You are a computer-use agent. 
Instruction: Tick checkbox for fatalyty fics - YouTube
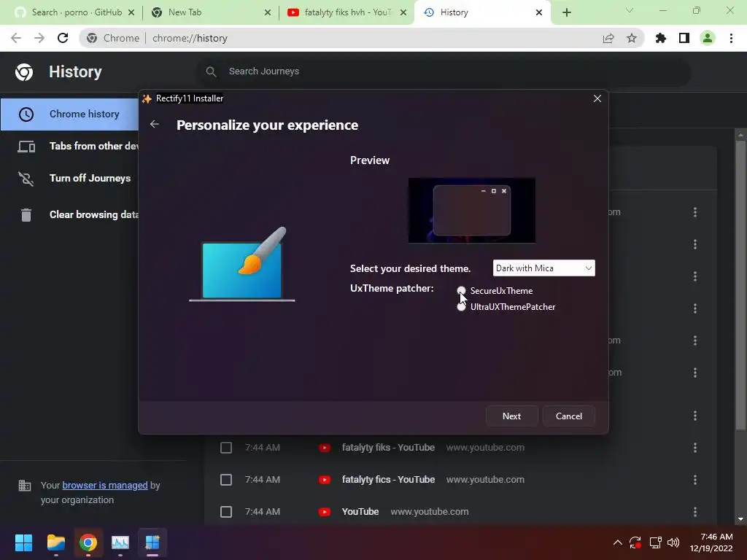(226, 480)
